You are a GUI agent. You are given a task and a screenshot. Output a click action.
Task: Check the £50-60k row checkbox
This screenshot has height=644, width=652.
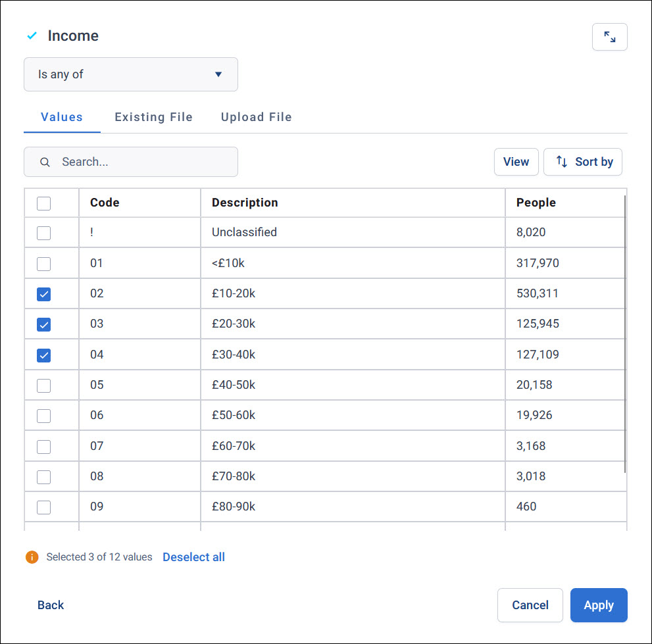coord(43,416)
